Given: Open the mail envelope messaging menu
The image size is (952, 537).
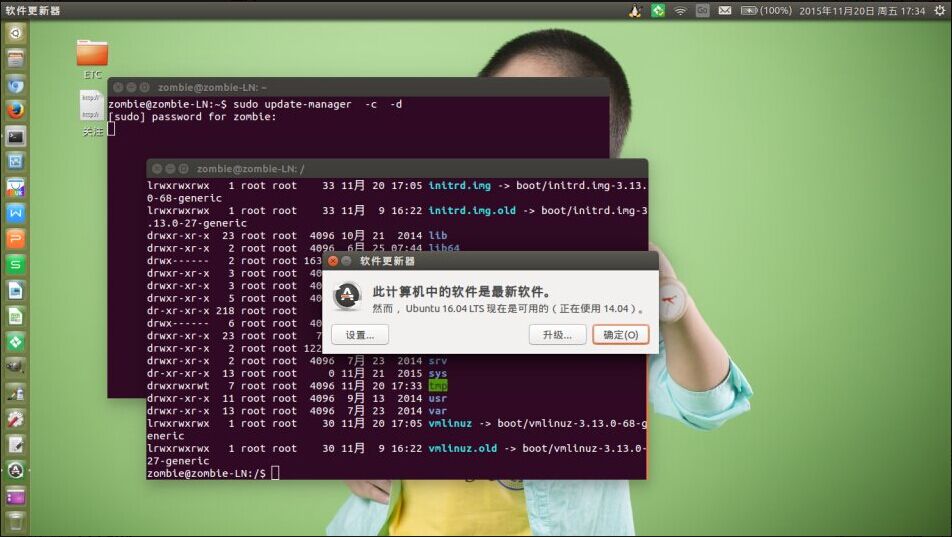Looking at the screenshot, I should pos(724,11).
